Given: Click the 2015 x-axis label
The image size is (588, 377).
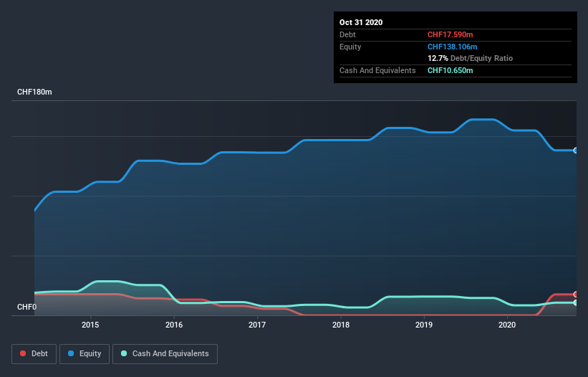Looking at the screenshot, I should tap(90, 325).
